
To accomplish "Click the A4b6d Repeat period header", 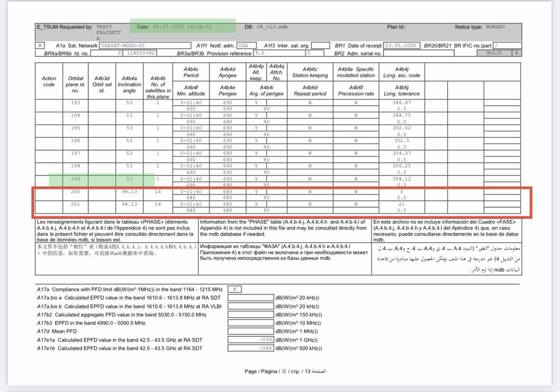I will click(310, 91).
